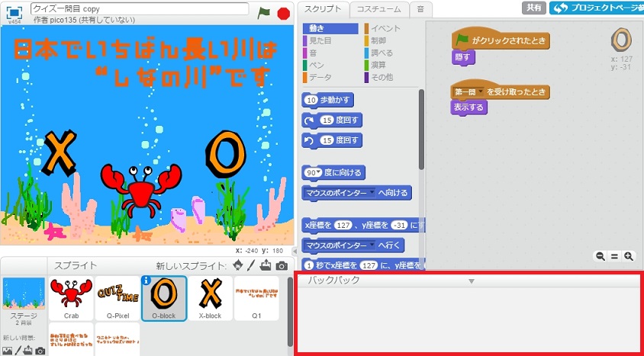Click the orange O on the stage
Viewport: 644px width, 356px height.
pos(226,154)
